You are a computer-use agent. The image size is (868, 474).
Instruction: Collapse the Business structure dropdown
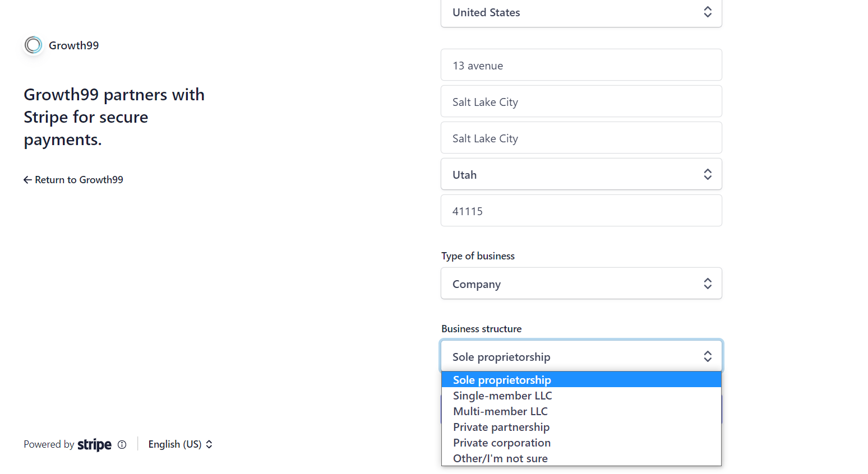tap(581, 356)
